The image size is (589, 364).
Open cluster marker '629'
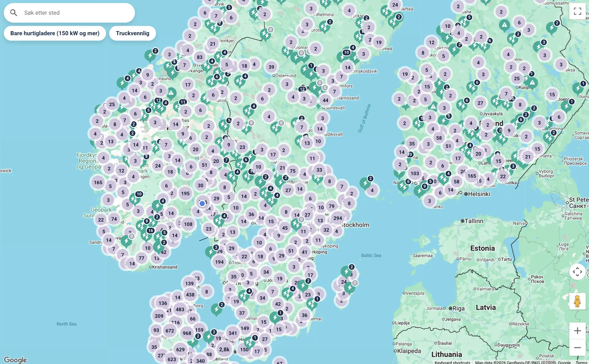180,349
